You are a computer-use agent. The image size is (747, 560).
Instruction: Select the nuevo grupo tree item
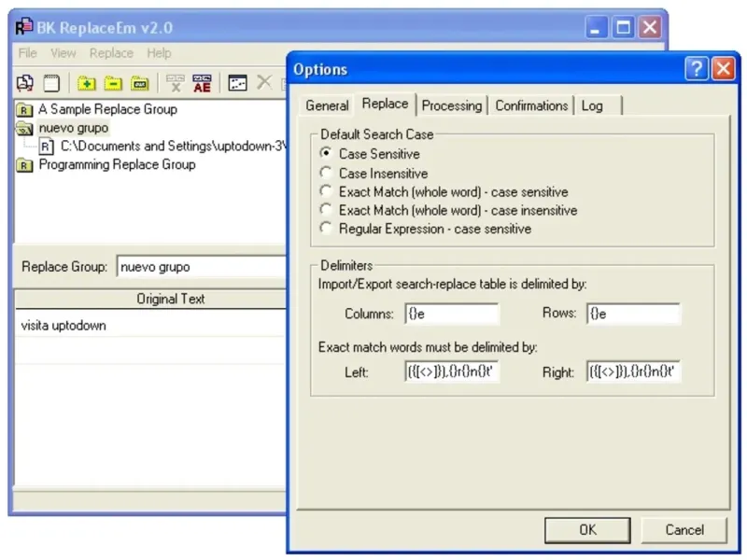pyautogui.click(x=74, y=128)
